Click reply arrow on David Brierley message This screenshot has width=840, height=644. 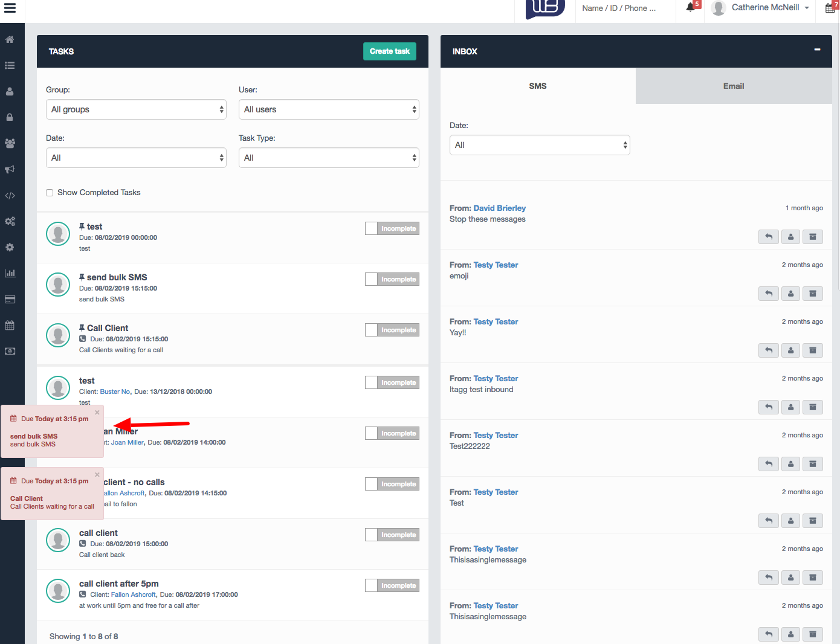click(x=769, y=237)
